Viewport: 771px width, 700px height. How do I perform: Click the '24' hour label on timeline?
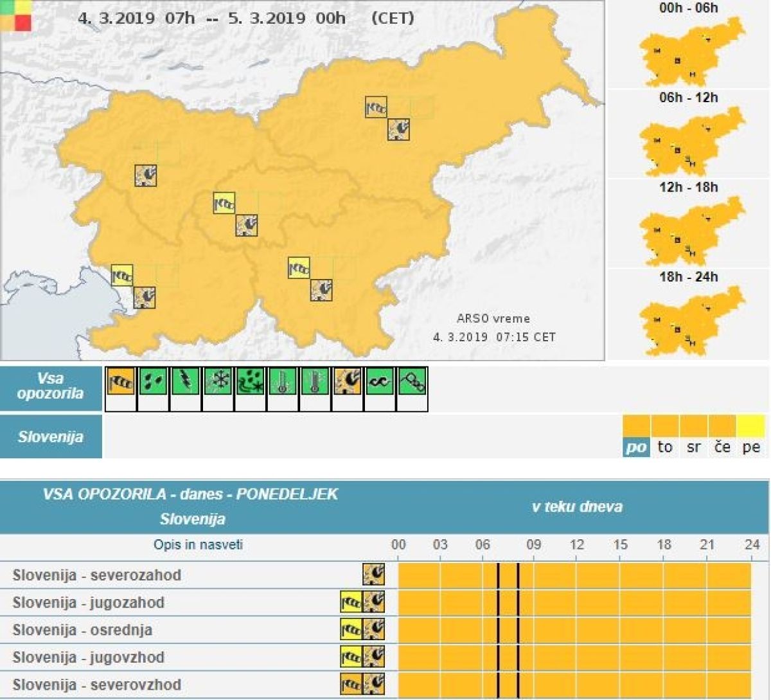point(752,545)
